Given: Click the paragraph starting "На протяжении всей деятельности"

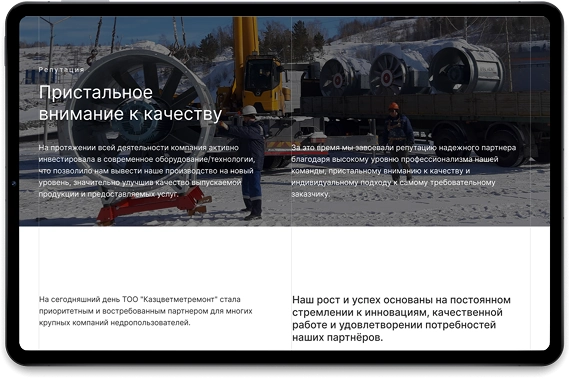Looking at the screenshot, I should [147, 171].
